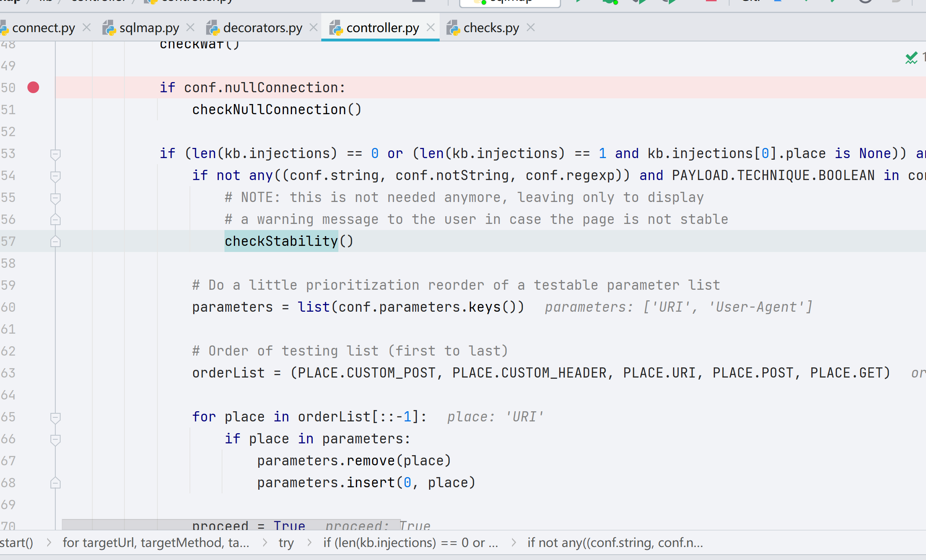Click gutter line number 63
This screenshot has width=926, height=560.
click(8, 373)
